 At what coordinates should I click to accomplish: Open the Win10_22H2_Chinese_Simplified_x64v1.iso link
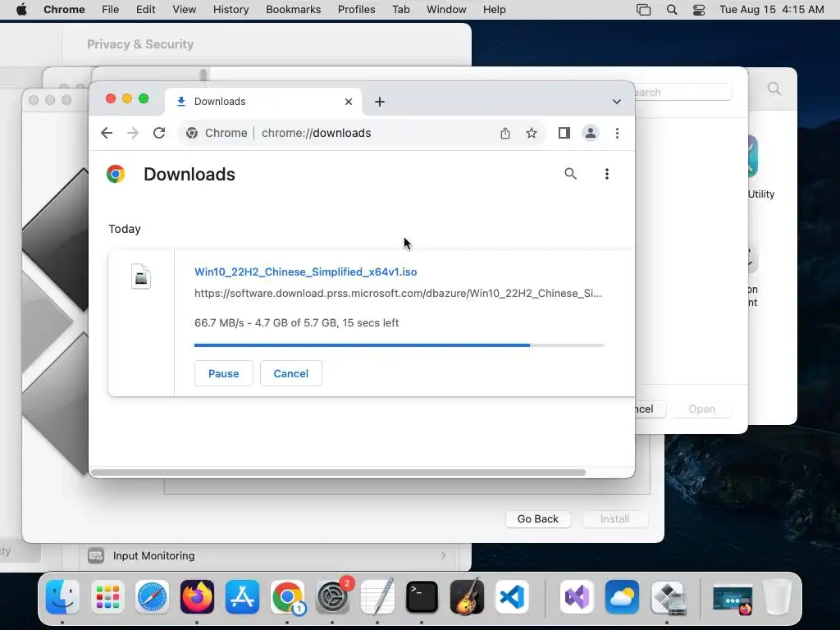pyautogui.click(x=305, y=272)
